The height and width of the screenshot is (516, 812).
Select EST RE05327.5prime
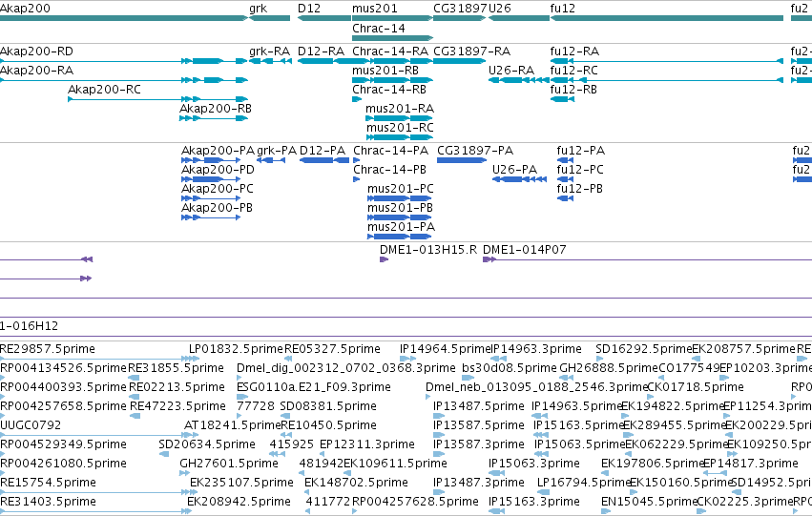click(x=332, y=349)
